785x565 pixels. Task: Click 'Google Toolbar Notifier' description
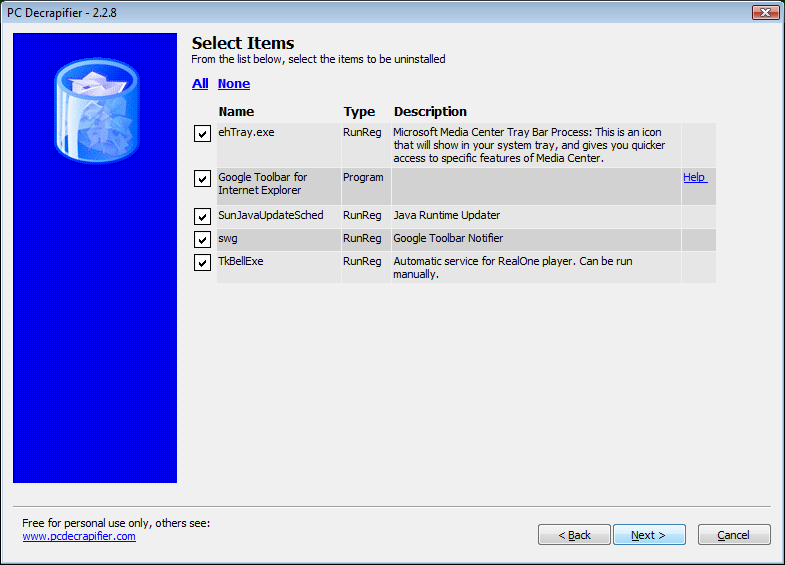[448, 238]
